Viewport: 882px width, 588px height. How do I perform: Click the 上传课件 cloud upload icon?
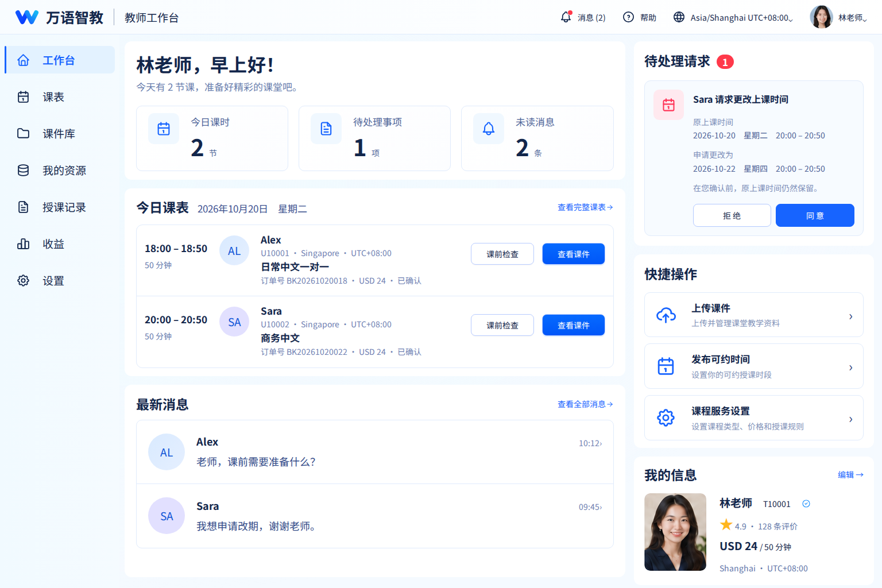666,315
